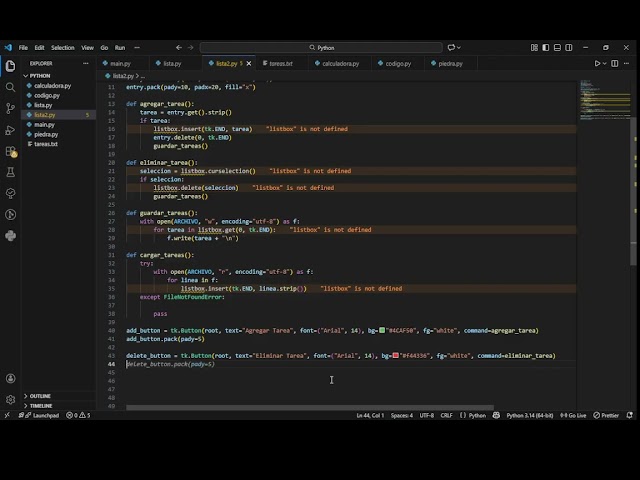Image resolution: width=640 pixels, height=480 pixels.
Task: Go forward with navigation arrow
Action: click(x=191, y=47)
